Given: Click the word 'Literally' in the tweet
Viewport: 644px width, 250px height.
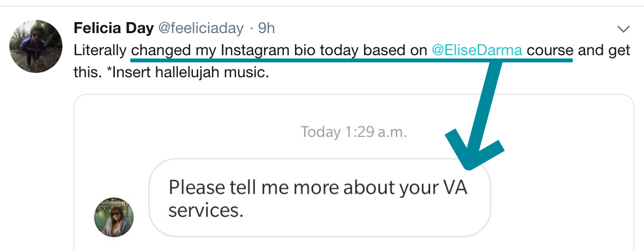Looking at the screenshot, I should point(100,50).
